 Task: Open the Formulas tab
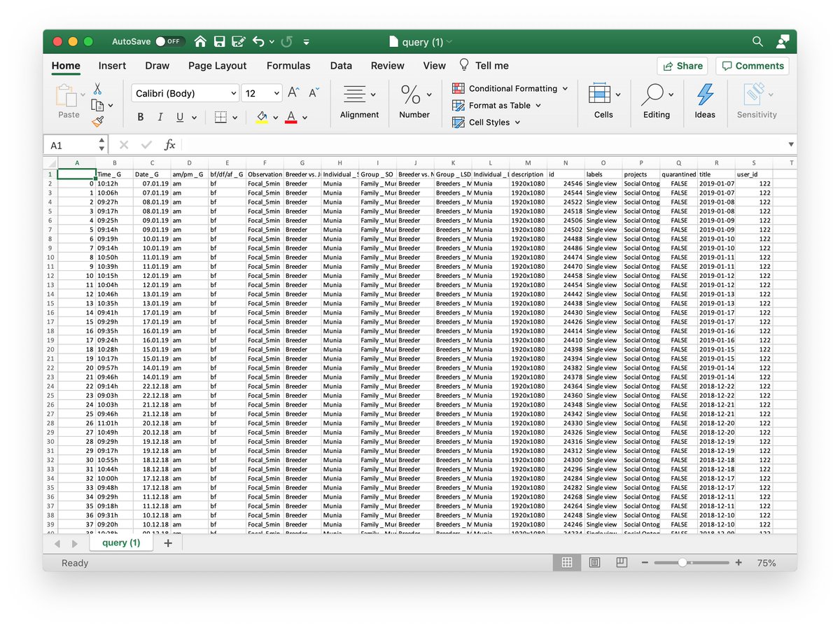288,65
